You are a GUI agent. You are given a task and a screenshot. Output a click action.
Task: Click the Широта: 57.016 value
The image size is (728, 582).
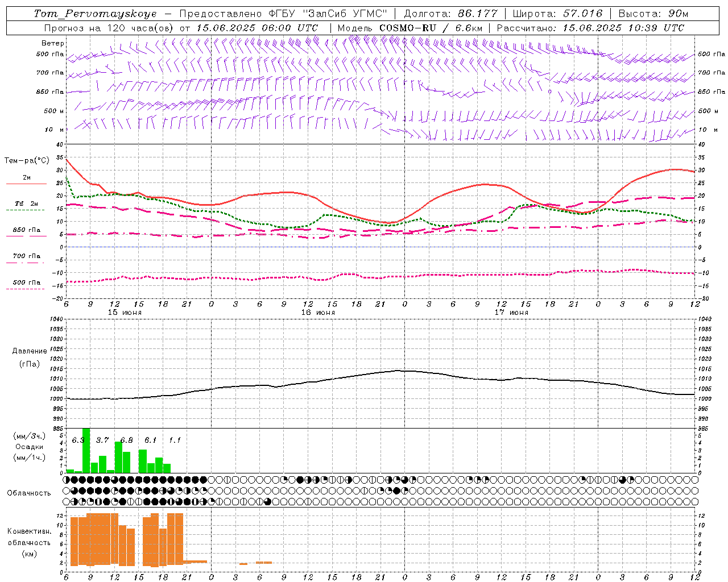coord(557,14)
